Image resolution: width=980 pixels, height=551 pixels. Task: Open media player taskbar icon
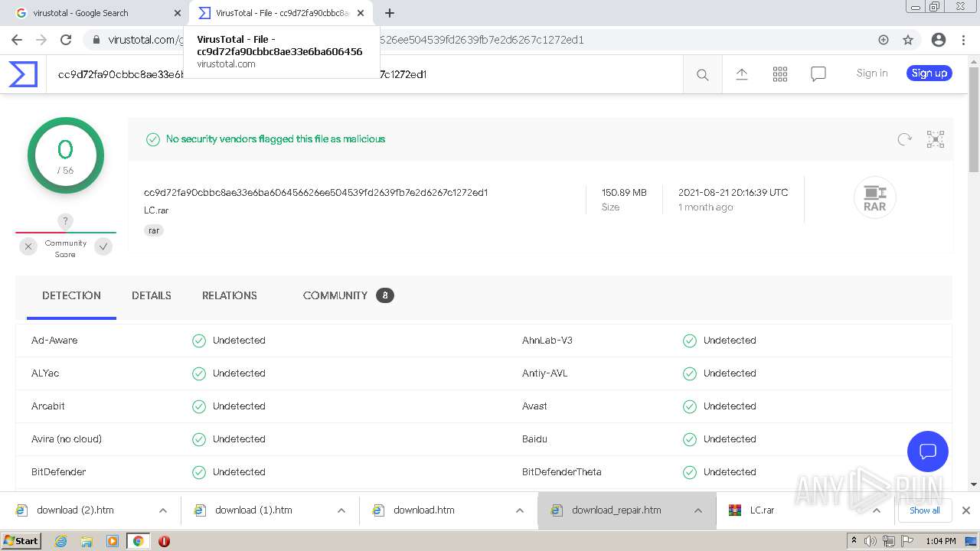pos(113,541)
